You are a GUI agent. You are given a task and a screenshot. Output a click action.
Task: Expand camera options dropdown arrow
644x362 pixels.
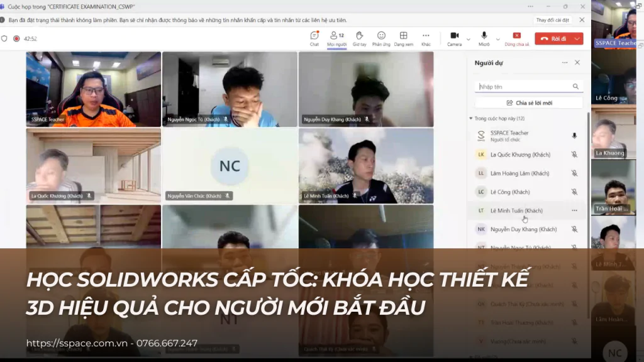(x=468, y=40)
